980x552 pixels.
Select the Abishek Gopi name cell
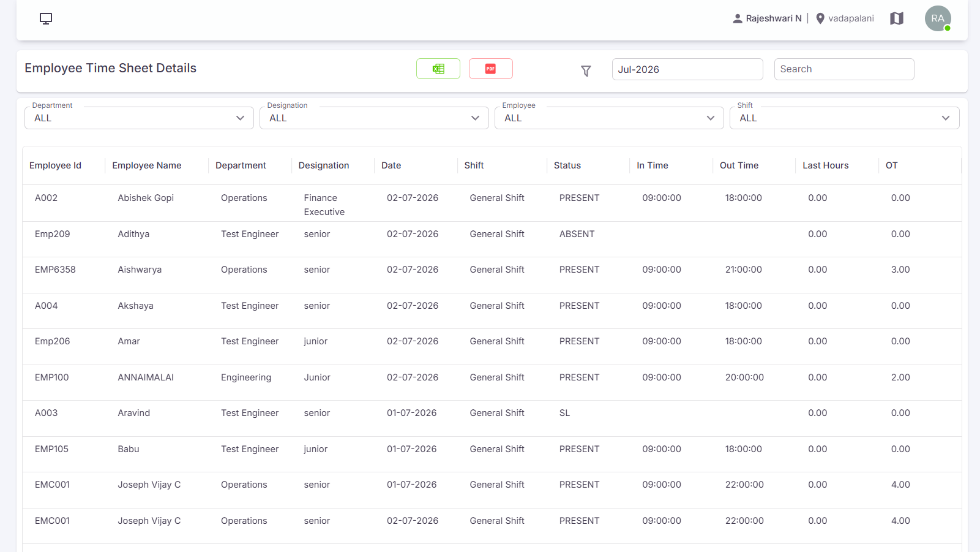[x=146, y=198]
